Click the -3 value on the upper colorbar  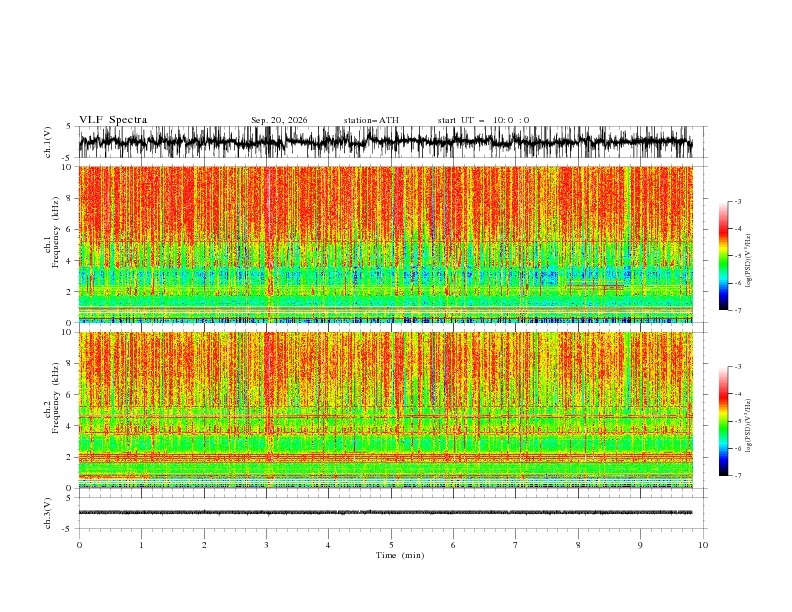point(738,201)
